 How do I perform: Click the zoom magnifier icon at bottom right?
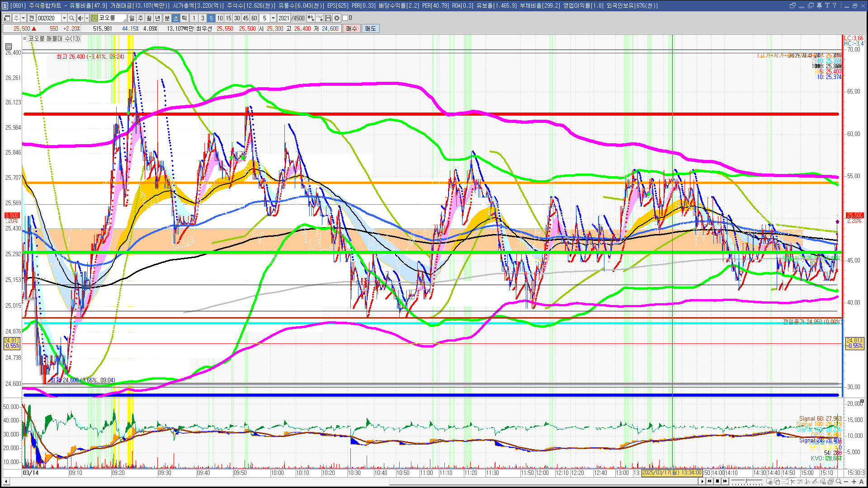pyautogui.click(x=838, y=481)
